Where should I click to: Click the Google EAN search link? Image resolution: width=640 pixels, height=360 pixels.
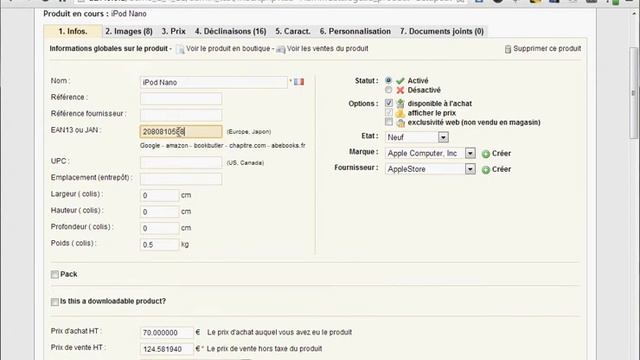tap(150, 145)
